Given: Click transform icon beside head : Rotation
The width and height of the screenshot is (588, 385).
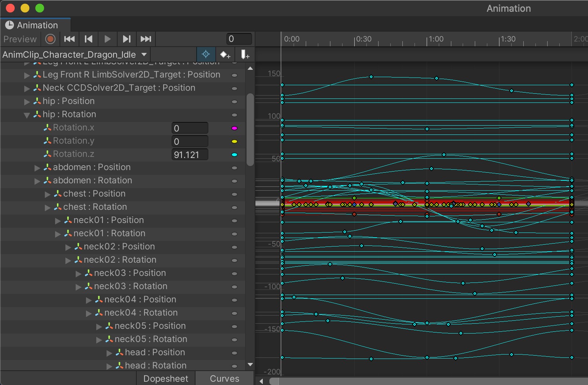Looking at the screenshot, I should [119, 366].
